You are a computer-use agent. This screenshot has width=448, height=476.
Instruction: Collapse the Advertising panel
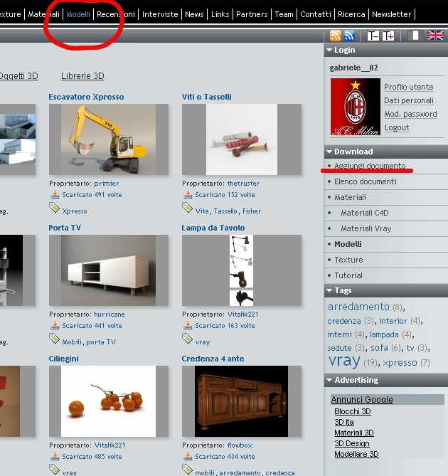(329, 380)
